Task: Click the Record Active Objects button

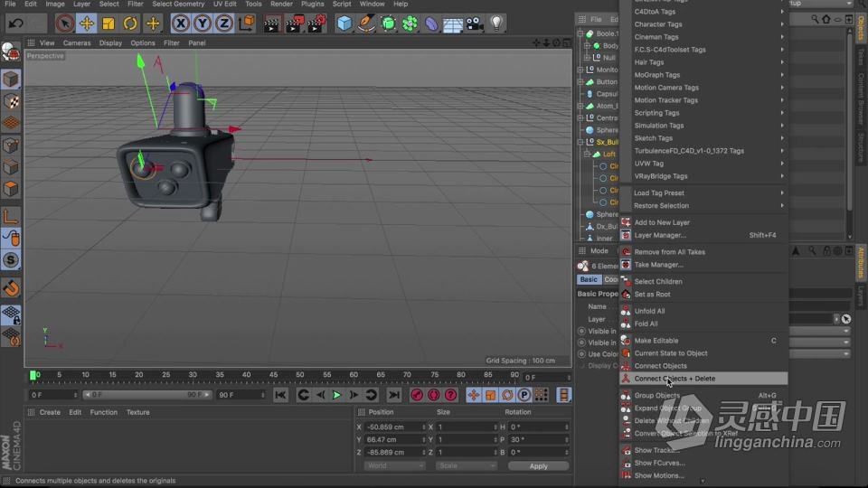Action: [417, 395]
